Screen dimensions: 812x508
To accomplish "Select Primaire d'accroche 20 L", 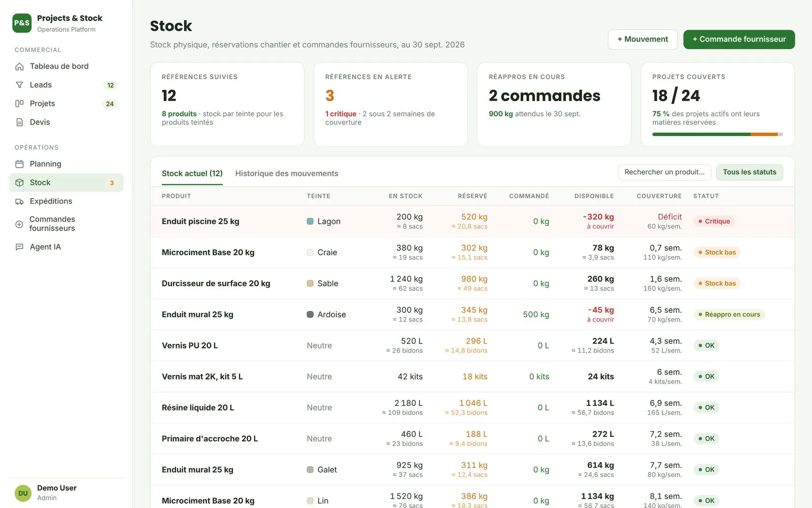I will tap(210, 438).
